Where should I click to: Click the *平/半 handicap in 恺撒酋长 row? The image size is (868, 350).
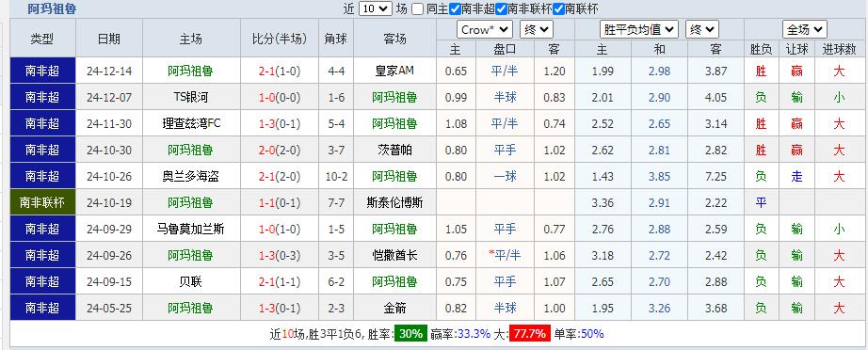(x=505, y=256)
